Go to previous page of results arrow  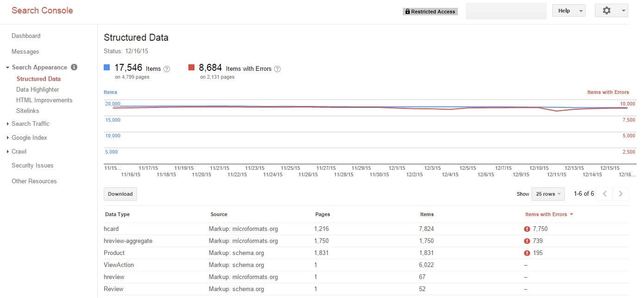click(x=605, y=194)
